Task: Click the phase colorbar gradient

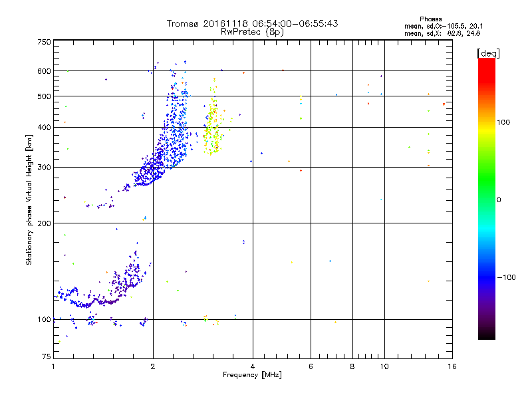Action: (x=487, y=199)
